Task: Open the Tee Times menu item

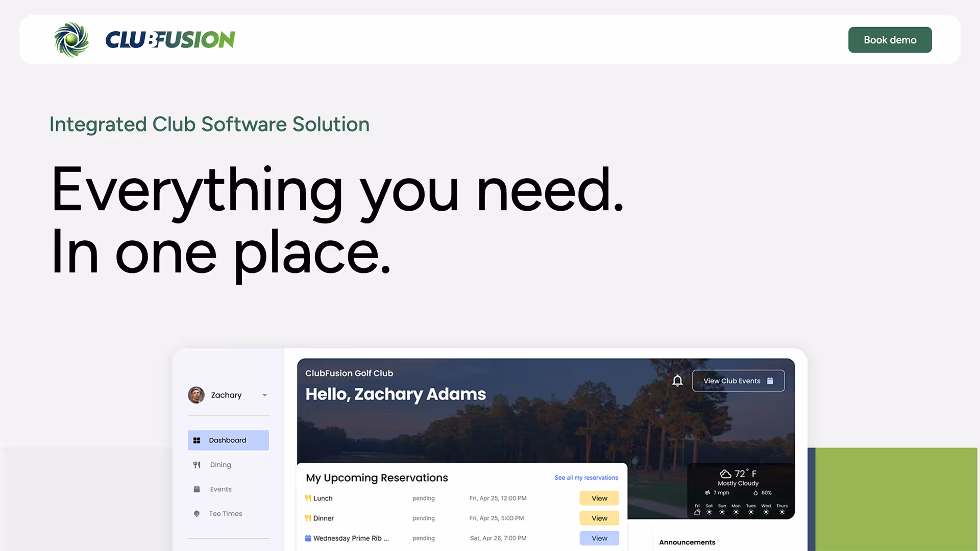Action: coord(226,514)
